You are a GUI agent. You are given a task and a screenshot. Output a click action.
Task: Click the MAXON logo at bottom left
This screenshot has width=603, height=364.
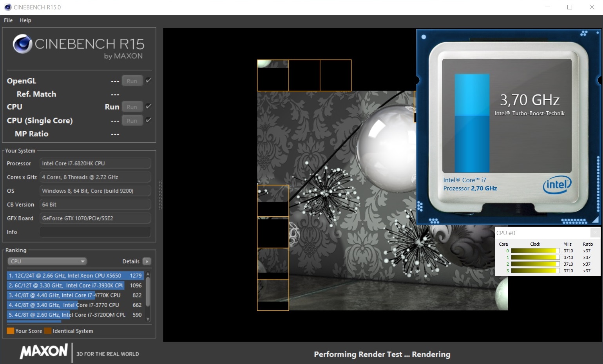[44, 351]
